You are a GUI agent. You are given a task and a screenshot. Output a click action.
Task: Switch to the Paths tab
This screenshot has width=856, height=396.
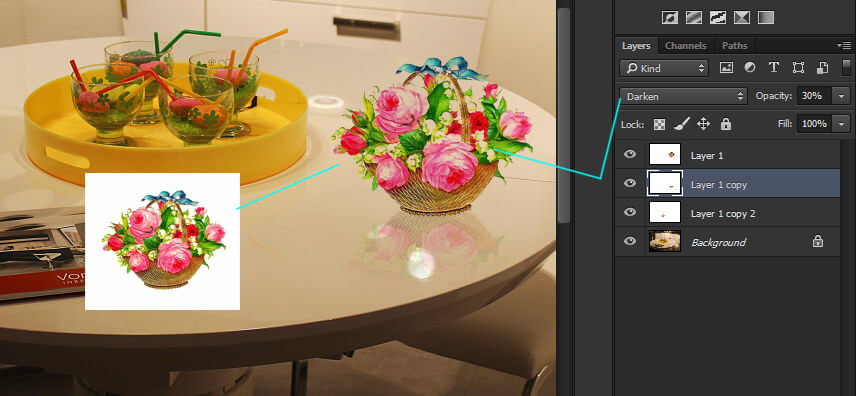click(734, 46)
